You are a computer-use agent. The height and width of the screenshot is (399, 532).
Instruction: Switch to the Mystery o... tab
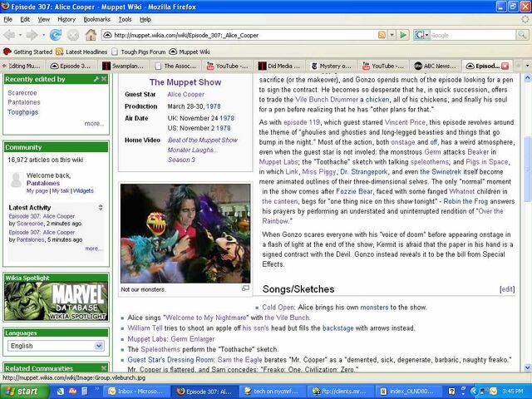click(332, 66)
